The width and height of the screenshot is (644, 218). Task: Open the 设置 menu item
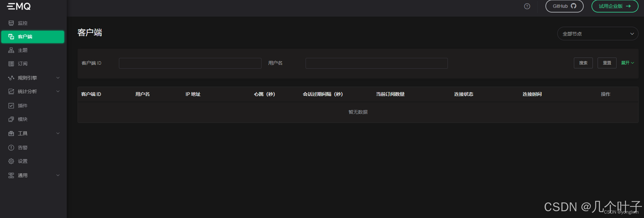click(33, 161)
